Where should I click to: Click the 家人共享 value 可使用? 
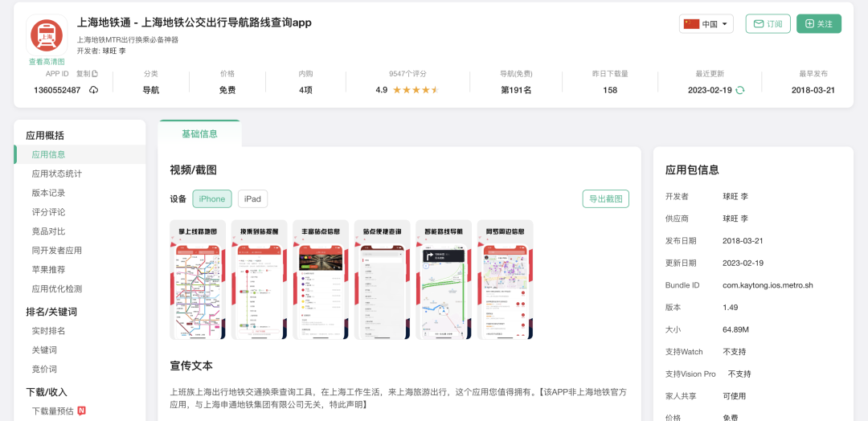[x=734, y=396]
